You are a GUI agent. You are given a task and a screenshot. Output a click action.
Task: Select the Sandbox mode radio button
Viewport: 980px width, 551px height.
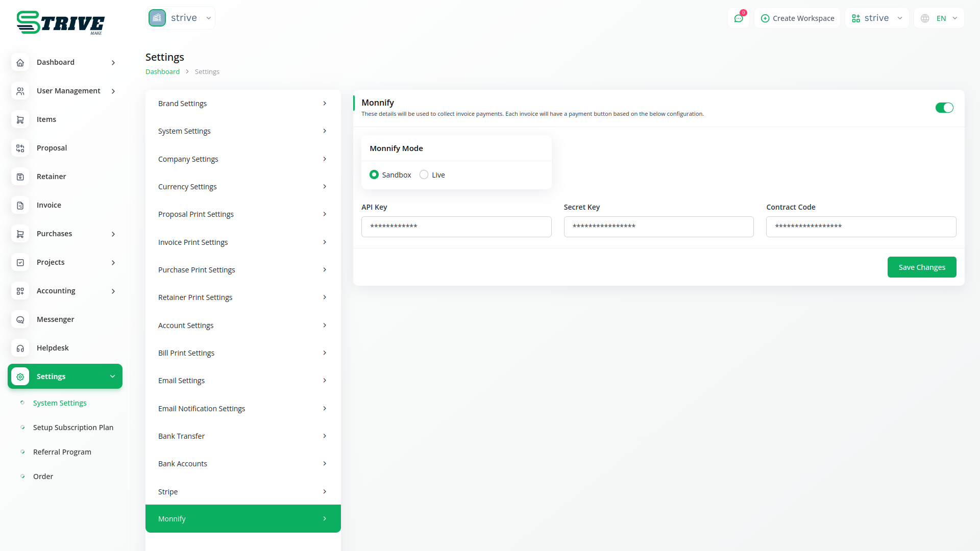tap(374, 174)
